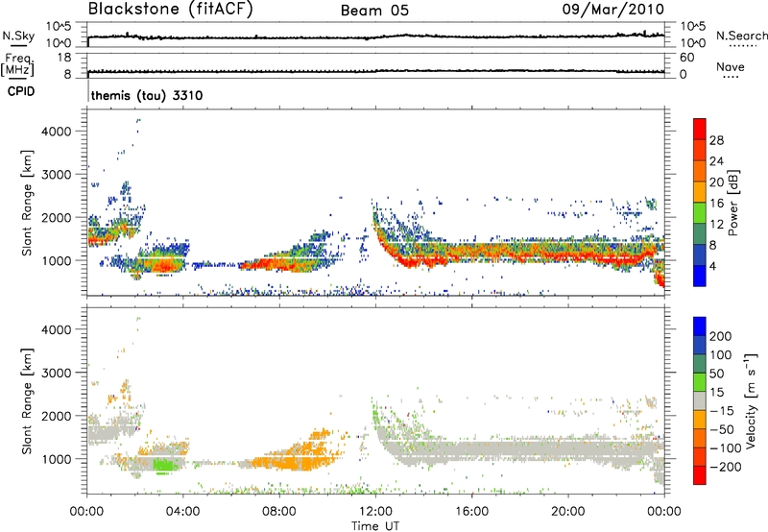Click the -100 label on velocity colorbar

click(726, 448)
